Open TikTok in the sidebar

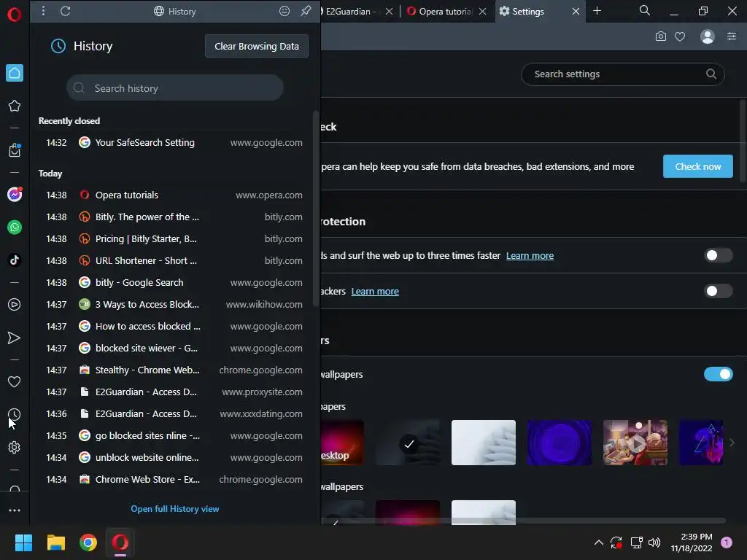pyautogui.click(x=15, y=260)
